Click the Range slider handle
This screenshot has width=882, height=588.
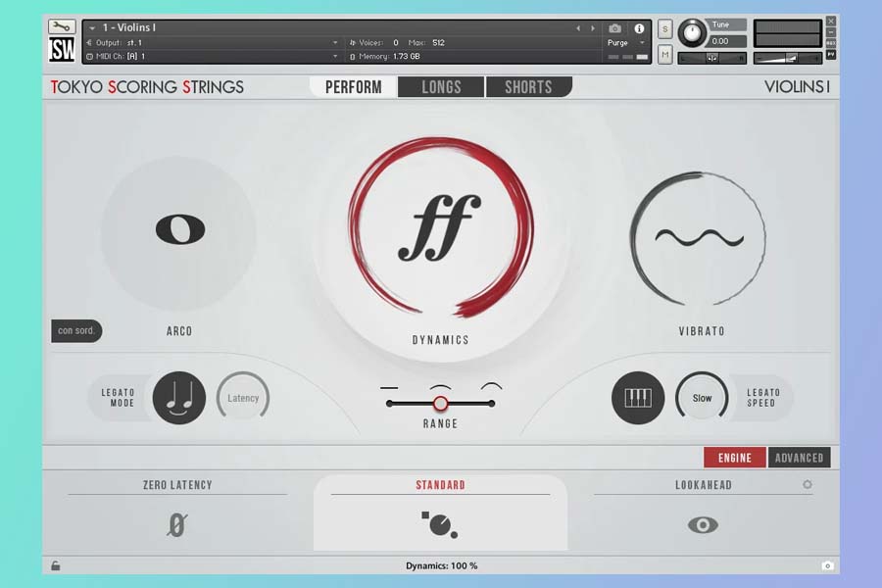coord(440,404)
